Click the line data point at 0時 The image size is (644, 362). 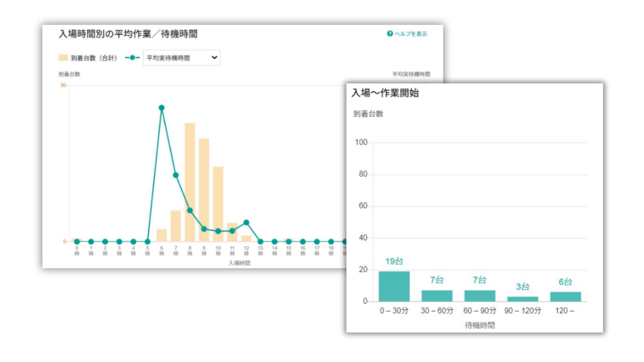[76, 241]
